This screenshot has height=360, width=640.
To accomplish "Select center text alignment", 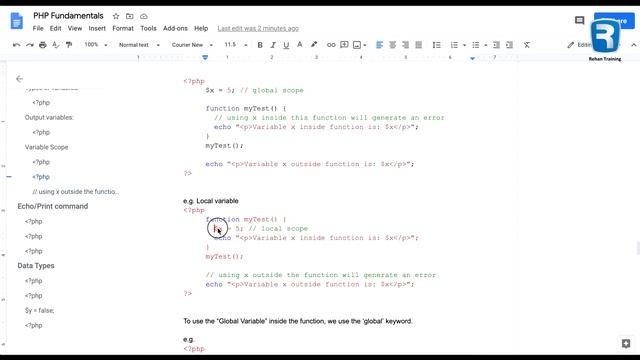I will [x=392, y=45].
